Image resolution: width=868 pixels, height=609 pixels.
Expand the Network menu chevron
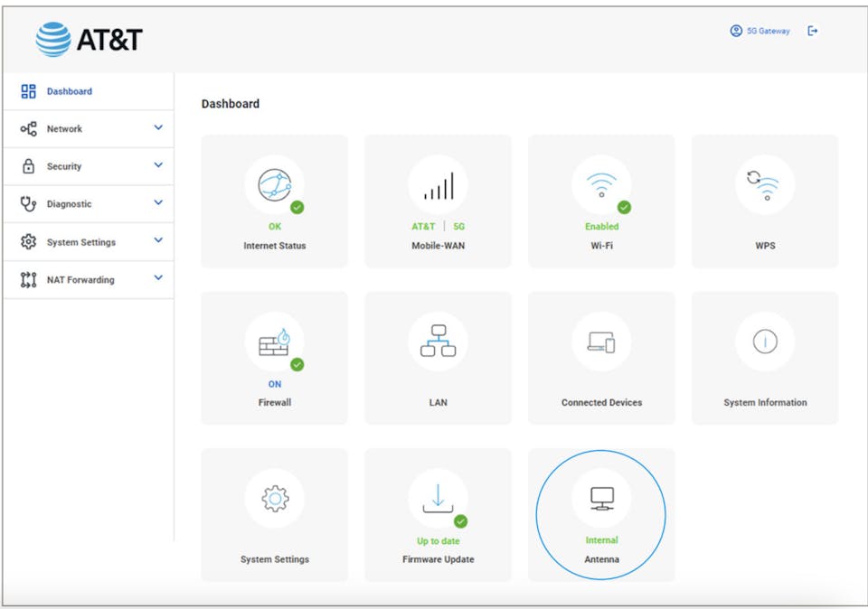pyautogui.click(x=158, y=128)
